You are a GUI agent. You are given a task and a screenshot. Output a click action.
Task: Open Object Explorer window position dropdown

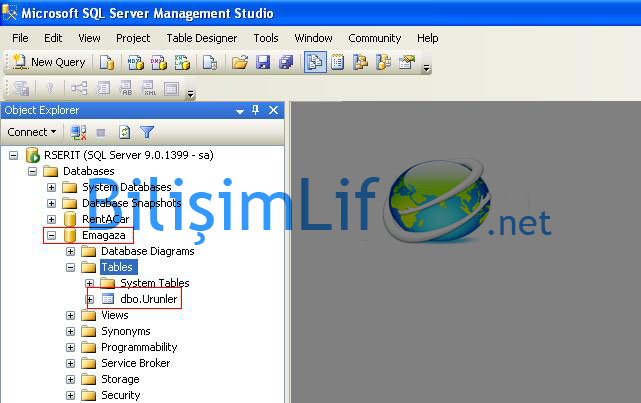coord(240,111)
